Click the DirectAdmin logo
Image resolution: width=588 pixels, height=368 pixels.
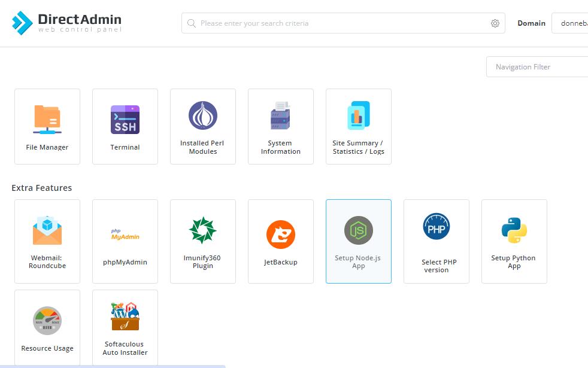[66, 23]
